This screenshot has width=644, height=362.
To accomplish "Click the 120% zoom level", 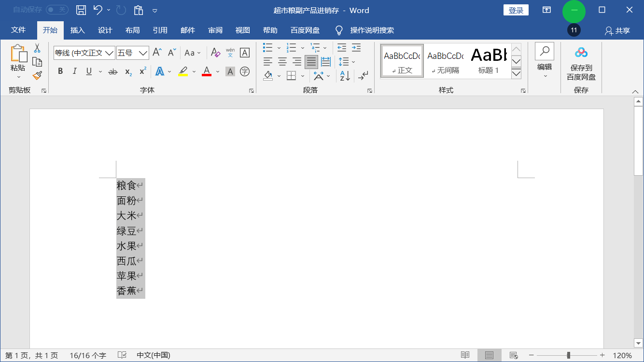I will (622, 355).
